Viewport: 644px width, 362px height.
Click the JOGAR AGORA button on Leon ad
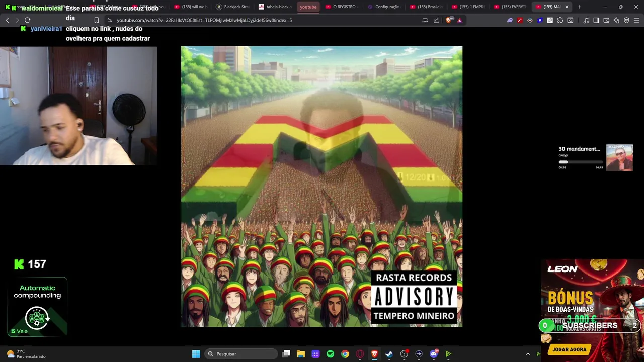point(569,349)
